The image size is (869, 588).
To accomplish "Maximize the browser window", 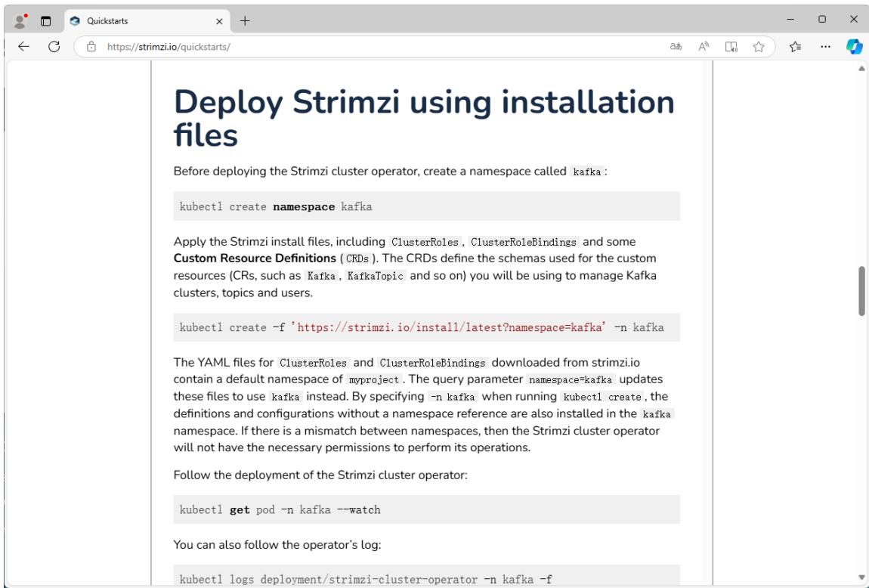I will [x=822, y=20].
